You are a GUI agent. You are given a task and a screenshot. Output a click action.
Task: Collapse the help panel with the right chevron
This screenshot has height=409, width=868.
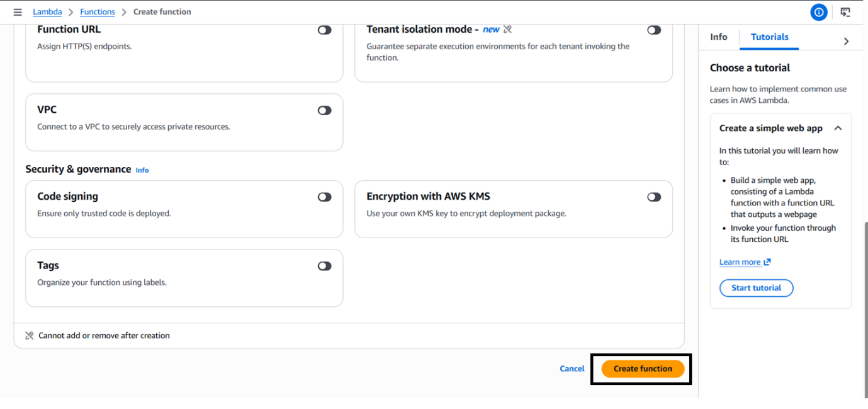click(846, 41)
